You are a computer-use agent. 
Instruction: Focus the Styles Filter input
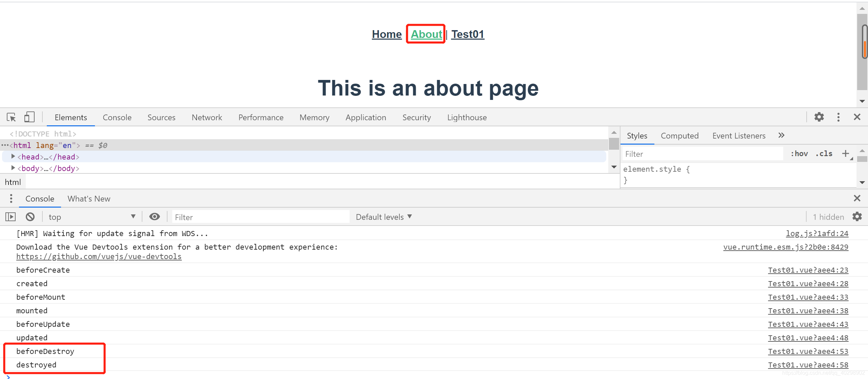703,154
